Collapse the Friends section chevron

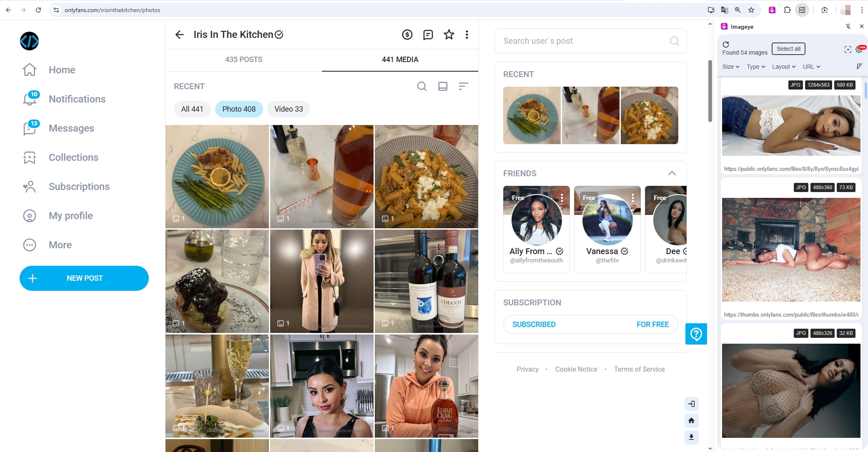672,173
